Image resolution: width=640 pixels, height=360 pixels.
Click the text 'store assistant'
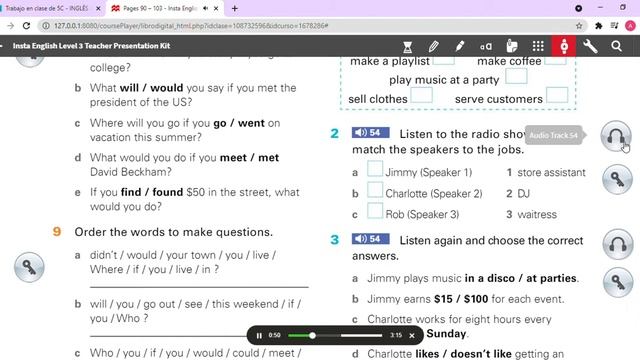[x=551, y=173]
